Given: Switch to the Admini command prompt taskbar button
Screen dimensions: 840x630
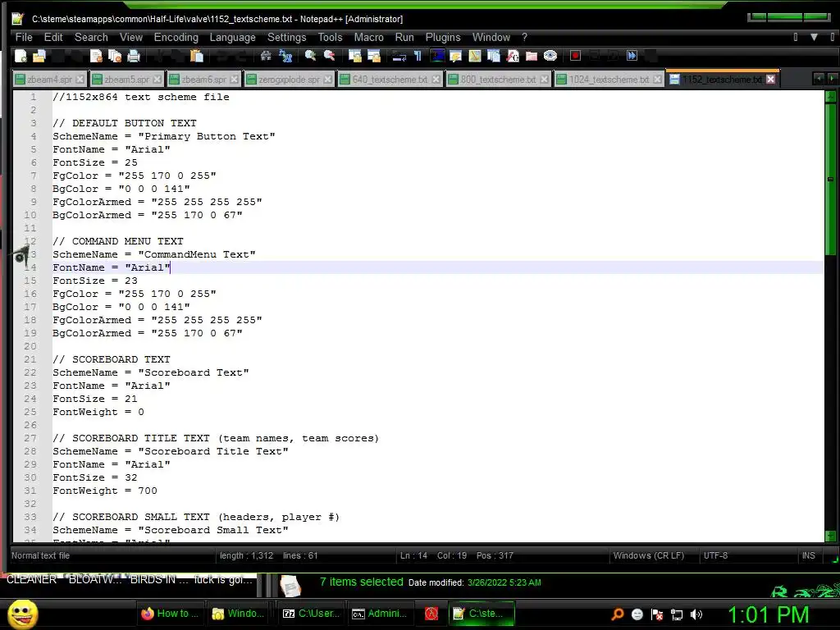Looking at the screenshot, I should click(x=379, y=614).
